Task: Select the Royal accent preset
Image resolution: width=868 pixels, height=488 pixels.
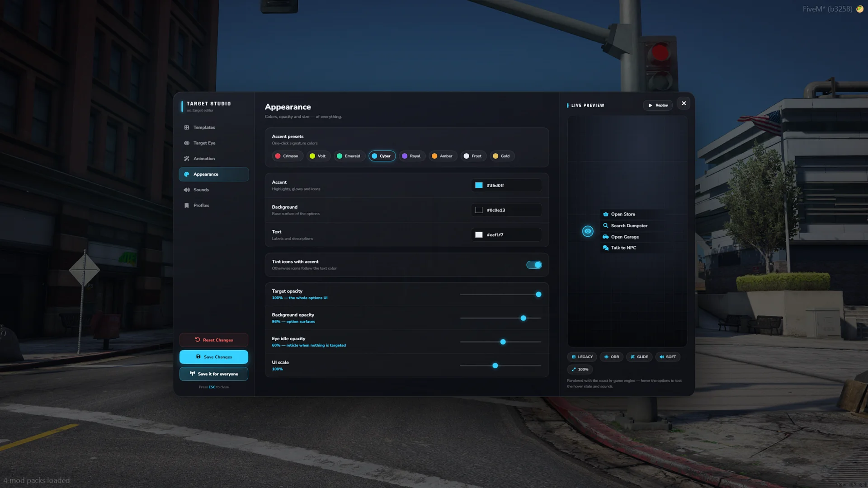Action: point(412,156)
